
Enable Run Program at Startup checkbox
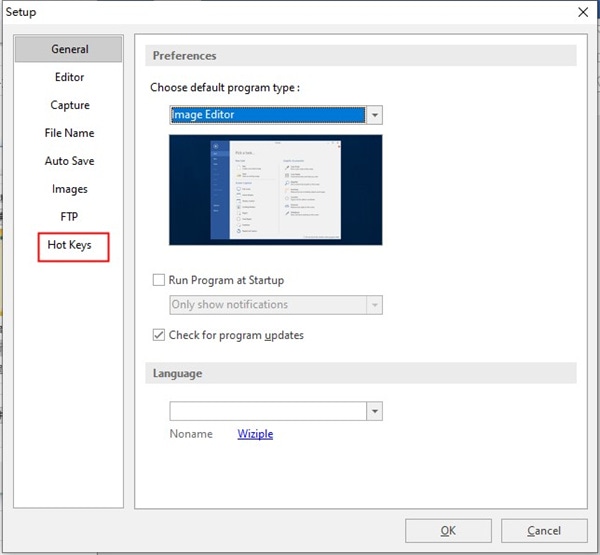coord(159,280)
